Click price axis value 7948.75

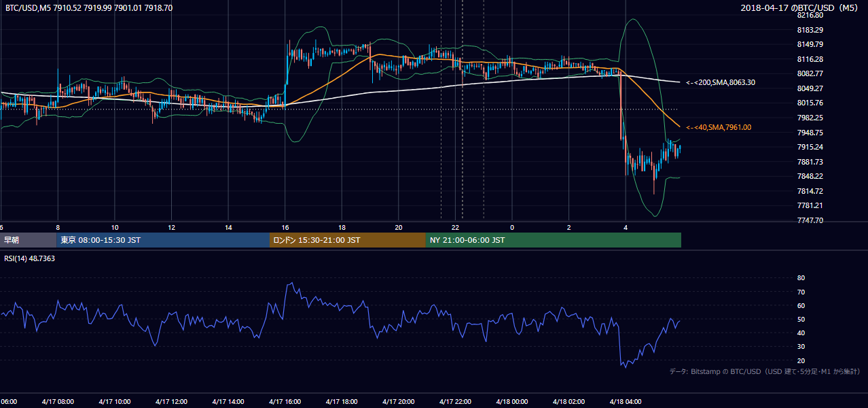pyautogui.click(x=810, y=133)
